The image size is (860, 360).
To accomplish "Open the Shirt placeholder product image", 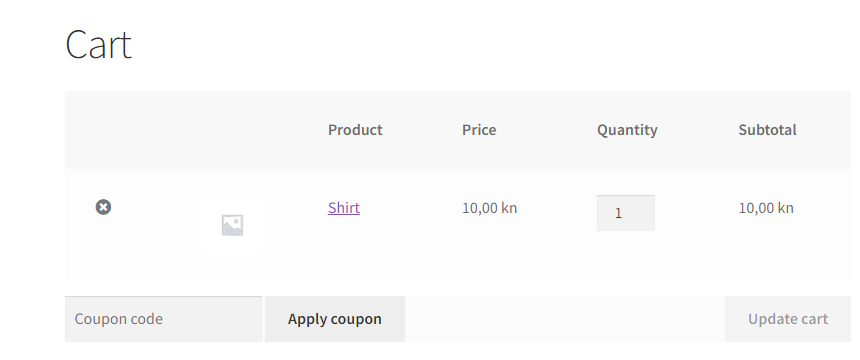I will pyautogui.click(x=232, y=224).
